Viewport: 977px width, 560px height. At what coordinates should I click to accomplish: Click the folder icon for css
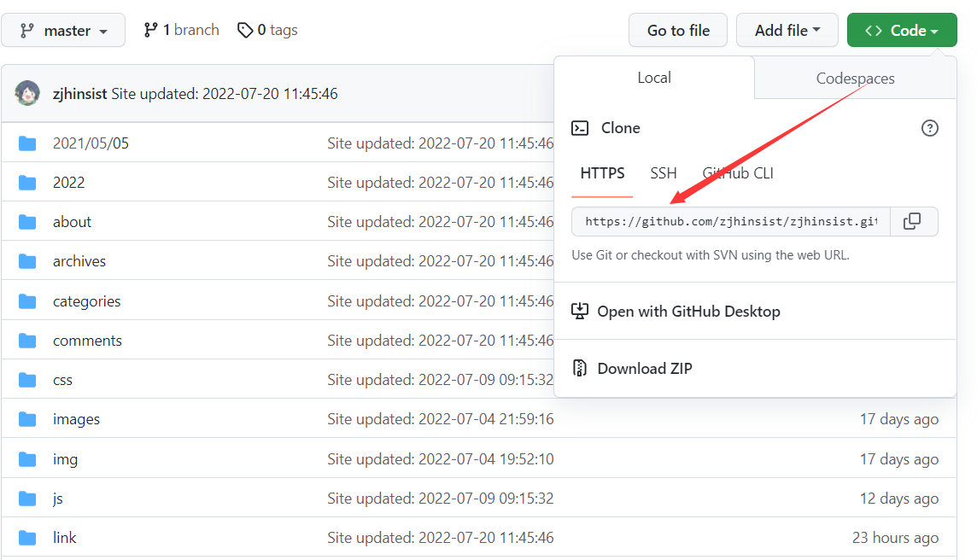click(27, 380)
